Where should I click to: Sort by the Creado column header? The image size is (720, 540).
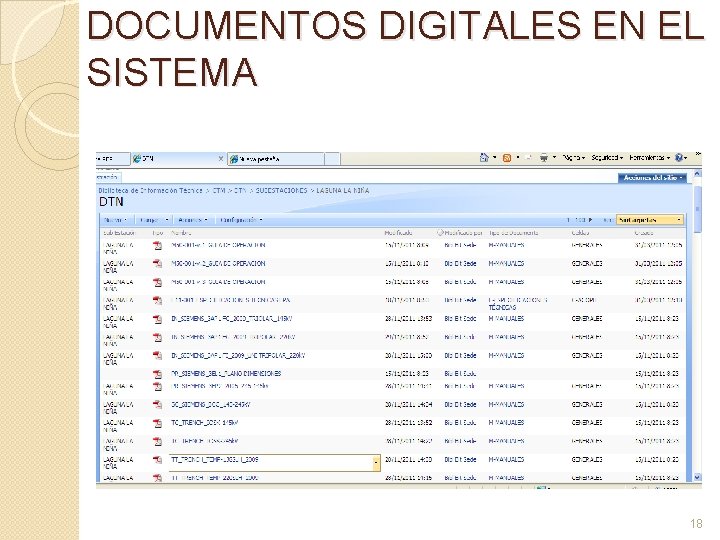[x=644, y=233]
